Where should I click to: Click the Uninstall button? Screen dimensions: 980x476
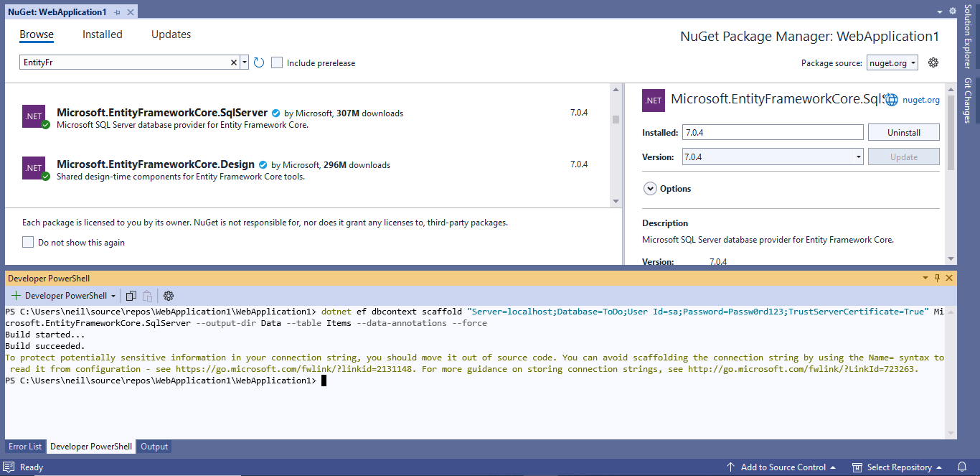tap(904, 133)
